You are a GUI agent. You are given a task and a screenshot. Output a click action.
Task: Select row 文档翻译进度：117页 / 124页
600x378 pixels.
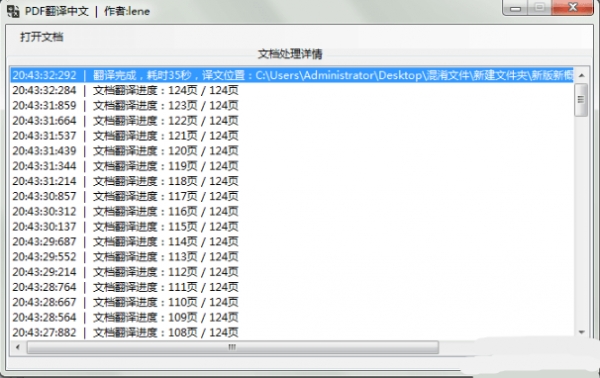[x=292, y=196]
